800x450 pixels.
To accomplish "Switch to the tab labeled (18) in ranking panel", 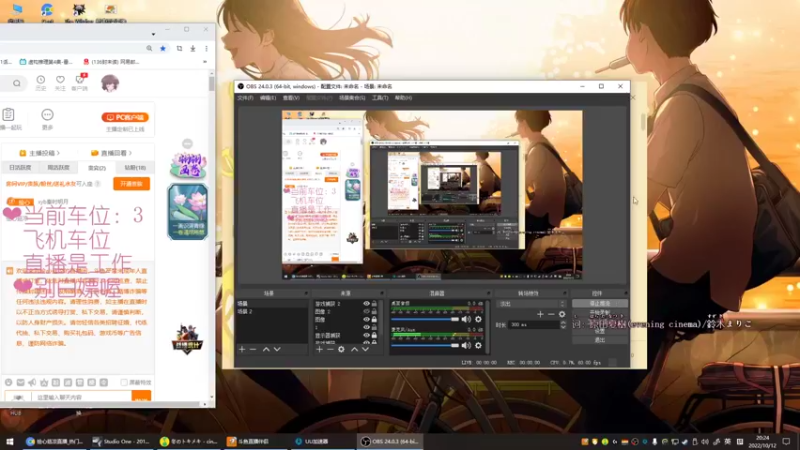I will tap(135, 167).
